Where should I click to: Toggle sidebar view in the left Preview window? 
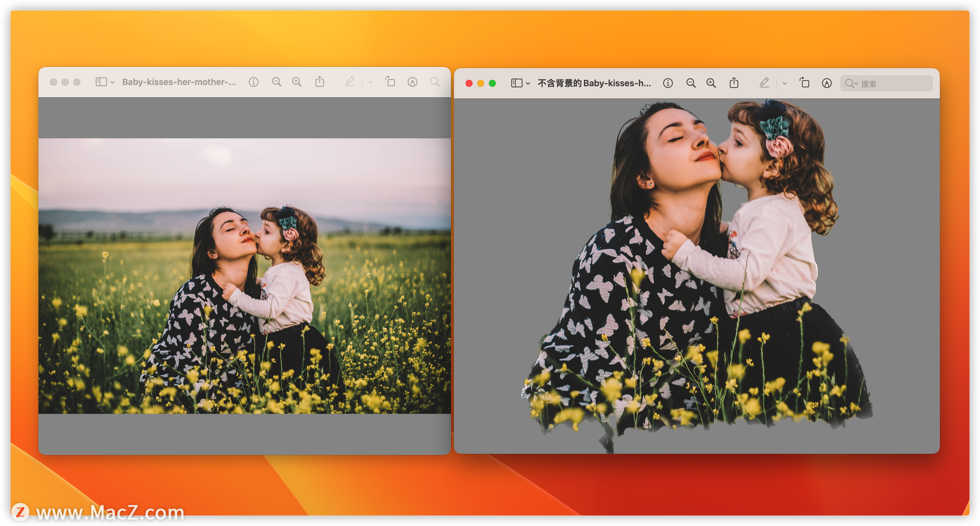[x=101, y=82]
